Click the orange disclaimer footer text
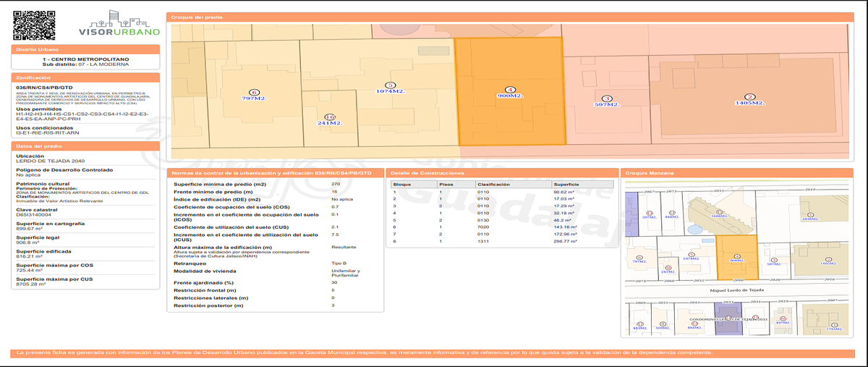 (363, 353)
